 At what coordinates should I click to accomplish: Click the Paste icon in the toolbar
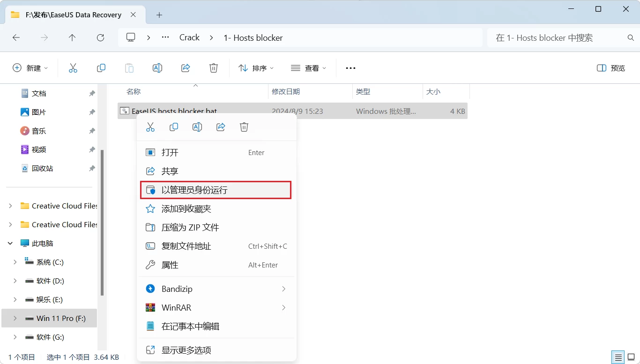[129, 68]
